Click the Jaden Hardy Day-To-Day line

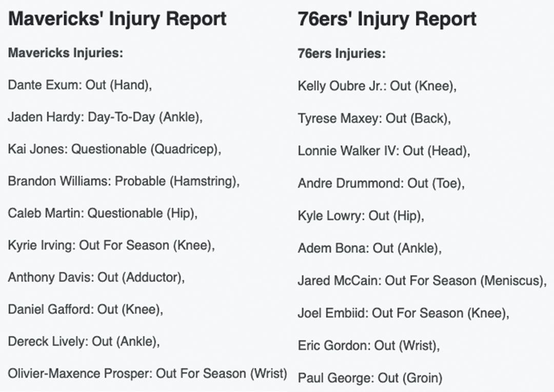point(105,117)
